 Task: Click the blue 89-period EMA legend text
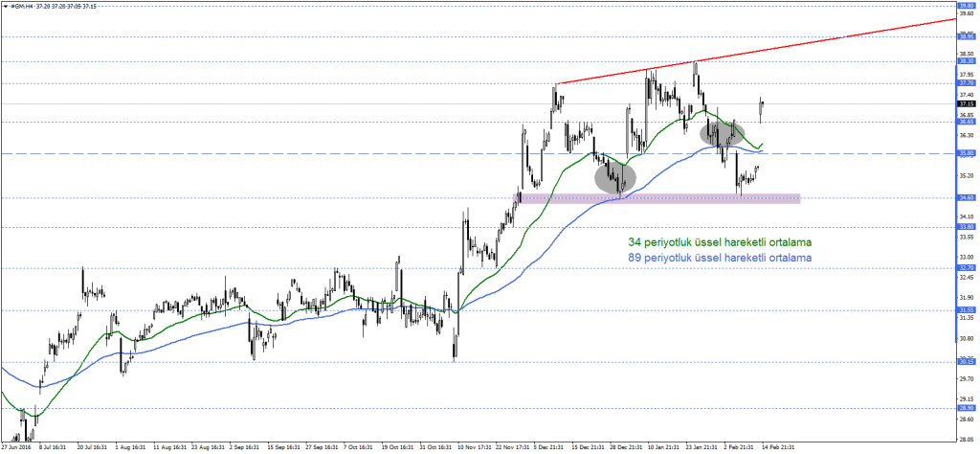click(720, 257)
